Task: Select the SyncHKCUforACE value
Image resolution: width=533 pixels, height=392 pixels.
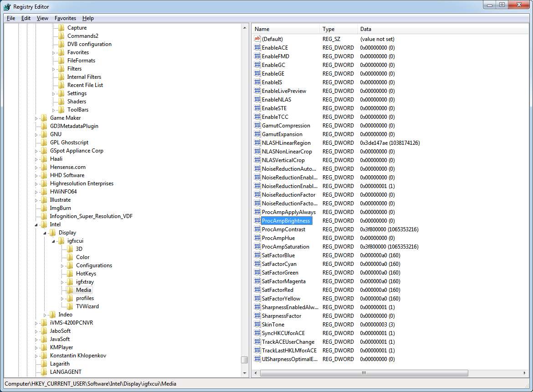Action: [x=283, y=333]
